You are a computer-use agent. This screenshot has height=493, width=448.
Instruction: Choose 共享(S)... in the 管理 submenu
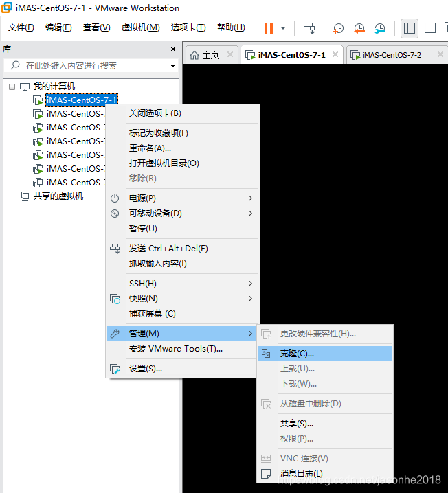point(325,424)
